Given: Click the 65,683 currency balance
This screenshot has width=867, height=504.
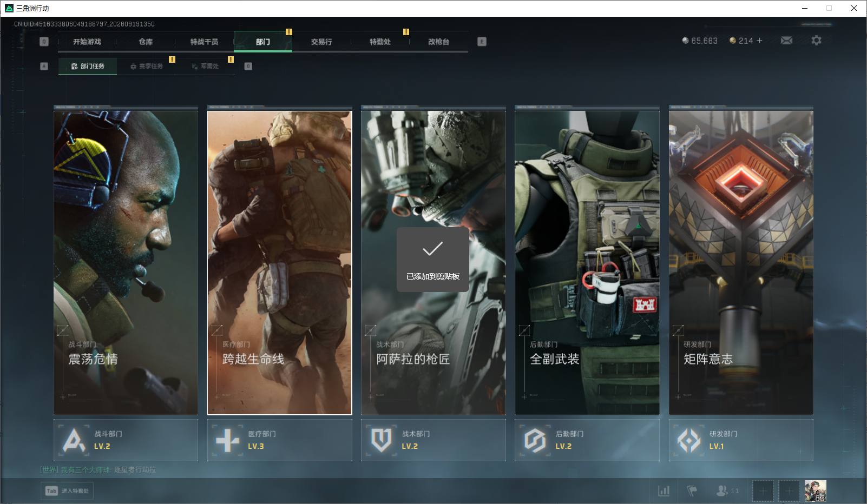Looking at the screenshot, I should point(700,41).
